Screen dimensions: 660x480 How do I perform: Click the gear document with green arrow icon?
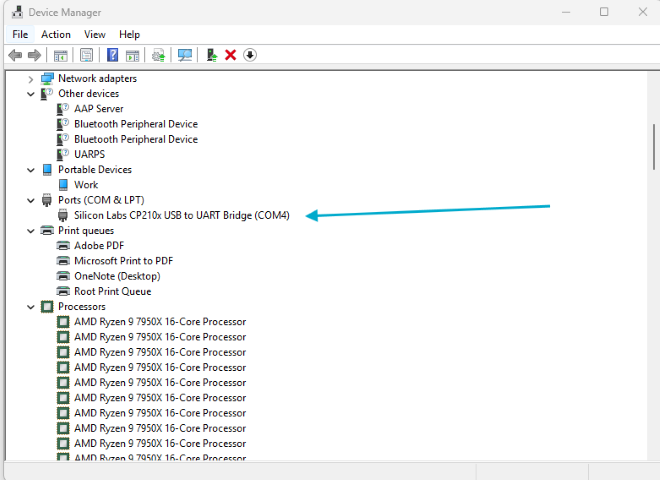159,55
